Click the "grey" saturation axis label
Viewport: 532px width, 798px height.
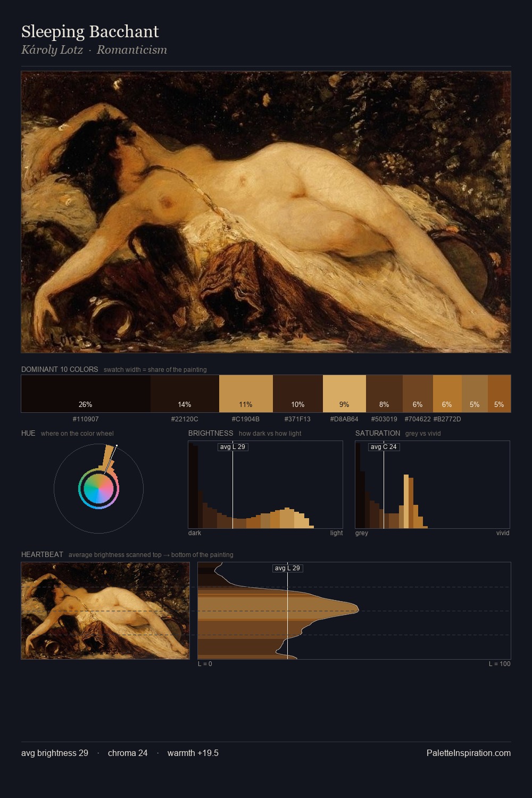(x=362, y=533)
